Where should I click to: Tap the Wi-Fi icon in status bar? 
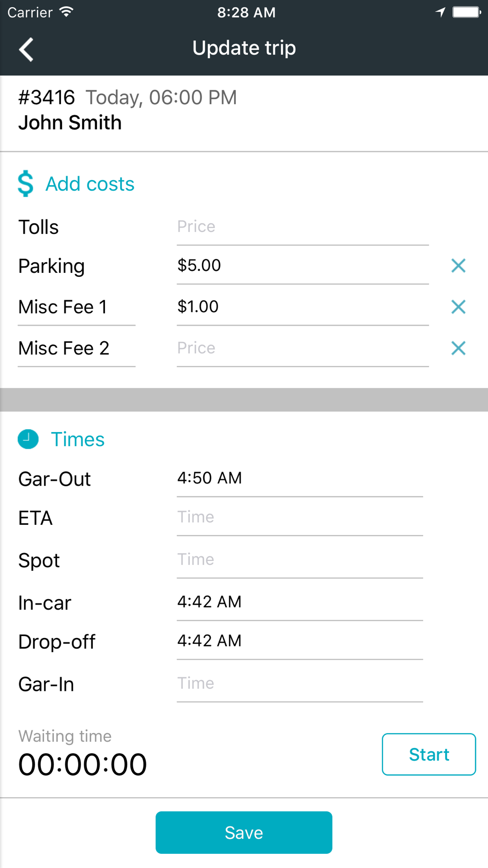tap(66, 12)
